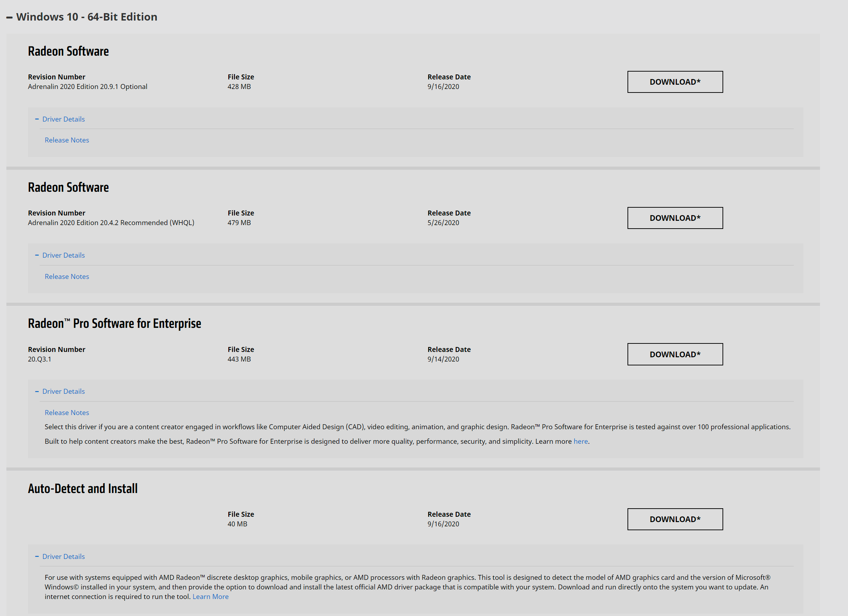The width and height of the screenshot is (848, 616).
Task: Click the revision number 20.Q3.1
Action: point(40,359)
